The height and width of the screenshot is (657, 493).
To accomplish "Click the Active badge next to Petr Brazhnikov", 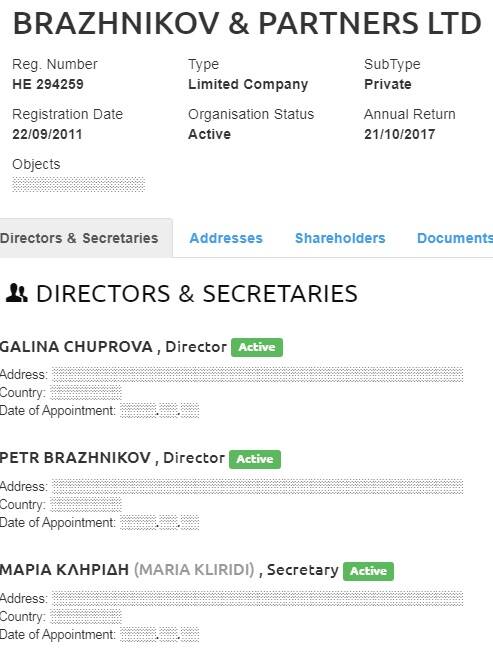I will (x=255, y=459).
